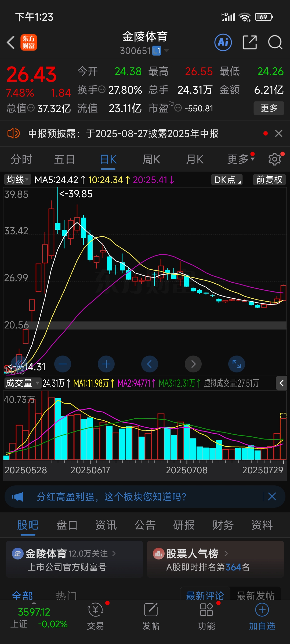The height and width of the screenshot is (644, 290).
Task: Tap the price 26.43 headline
Action: point(31,74)
